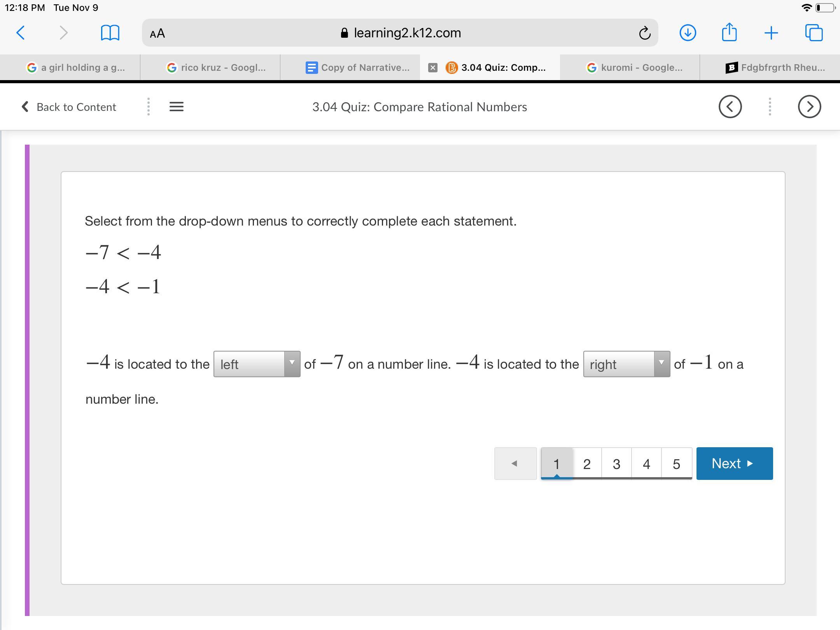
Task: Tap the learning2.k12.com address field
Action: click(401, 33)
